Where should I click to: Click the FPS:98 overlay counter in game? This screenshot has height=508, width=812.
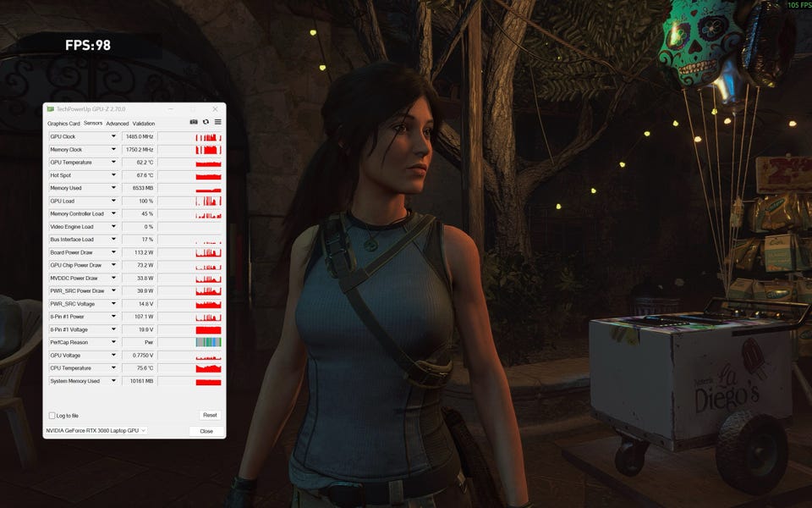pyautogui.click(x=88, y=45)
